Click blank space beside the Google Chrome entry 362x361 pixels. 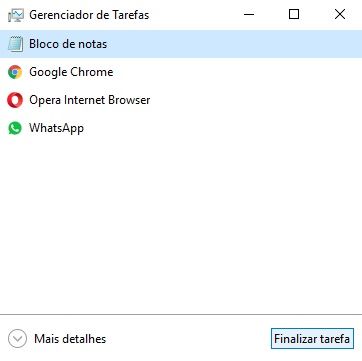[x=237, y=72]
